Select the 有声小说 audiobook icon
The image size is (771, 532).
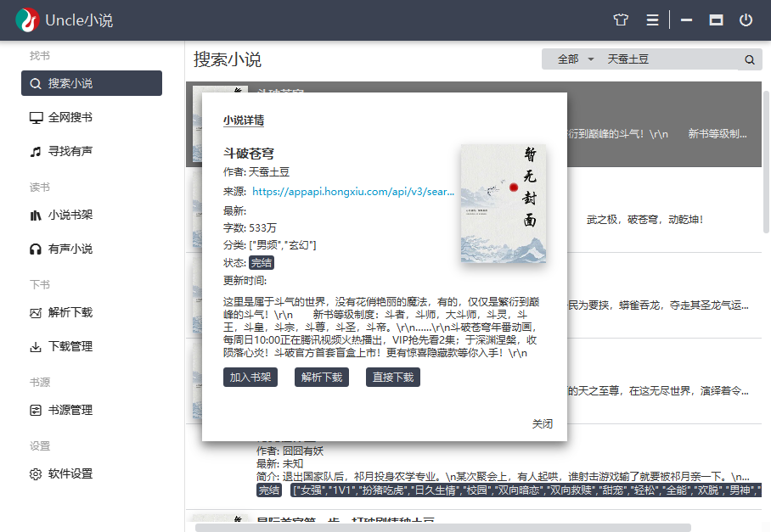34,249
